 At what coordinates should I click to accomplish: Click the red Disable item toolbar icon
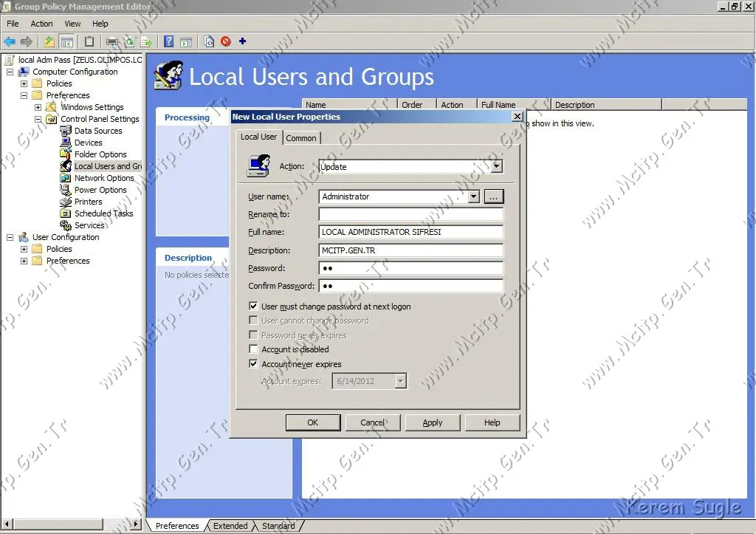click(226, 41)
